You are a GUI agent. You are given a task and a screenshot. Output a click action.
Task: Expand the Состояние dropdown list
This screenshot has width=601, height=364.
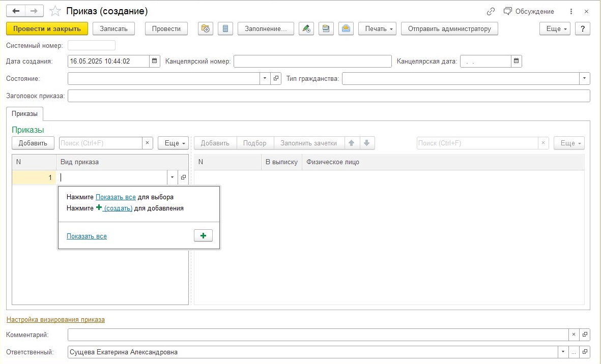[265, 78]
